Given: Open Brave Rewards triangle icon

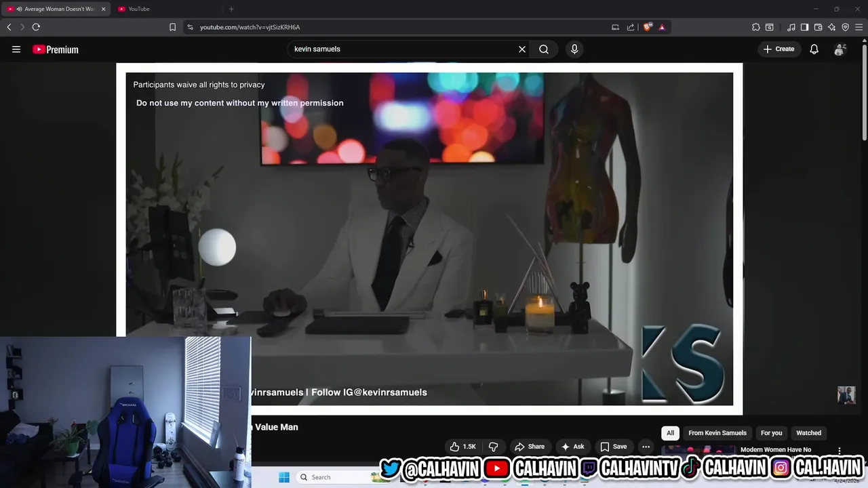Looking at the screenshot, I should (x=662, y=27).
